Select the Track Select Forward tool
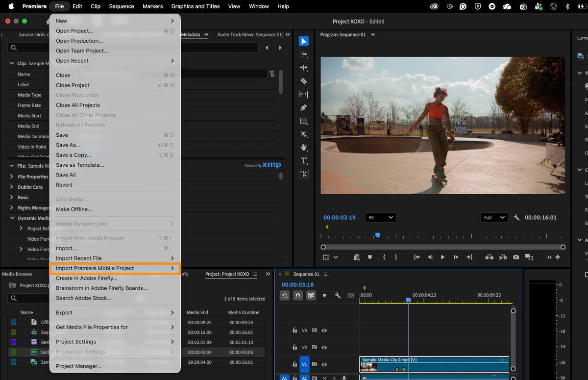 tap(304, 54)
